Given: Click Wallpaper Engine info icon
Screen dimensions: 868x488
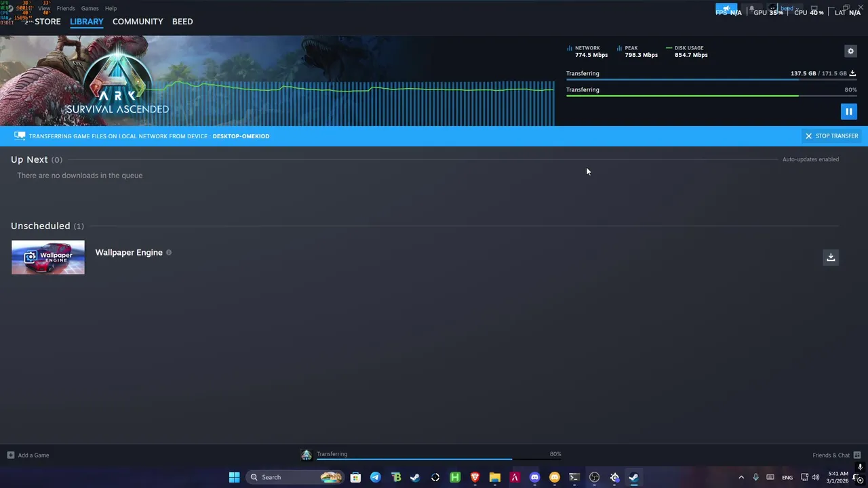Looking at the screenshot, I should pyautogui.click(x=169, y=253).
